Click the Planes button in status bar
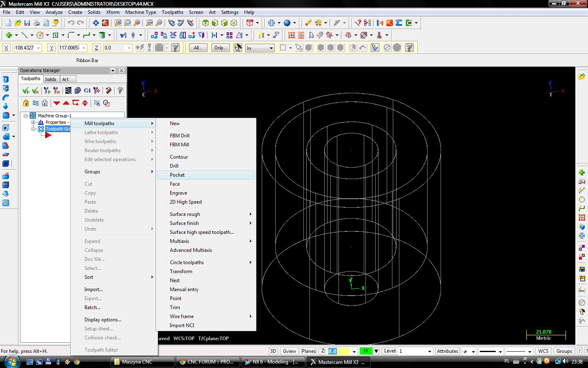Image resolution: width=588 pixels, height=368 pixels. pyautogui.click(x=308, y=351)
